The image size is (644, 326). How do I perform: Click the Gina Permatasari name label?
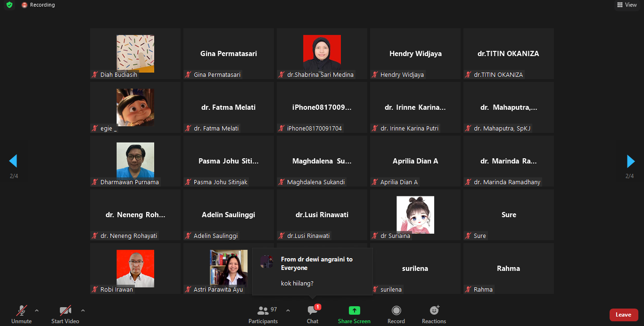pos(217,74)
